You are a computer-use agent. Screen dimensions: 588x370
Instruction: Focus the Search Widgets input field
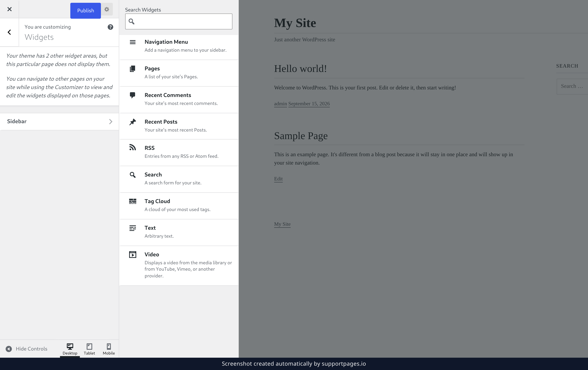click(179, 21)
